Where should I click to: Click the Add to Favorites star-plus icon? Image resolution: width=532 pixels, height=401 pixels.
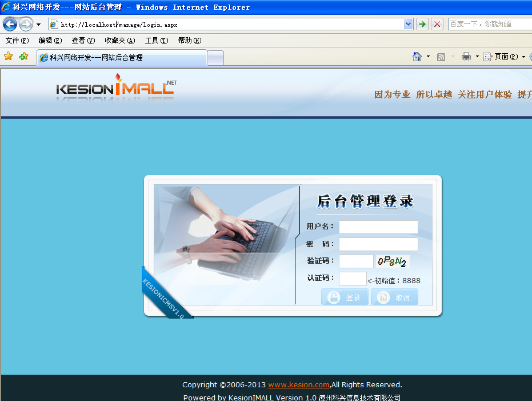[23, 57]
